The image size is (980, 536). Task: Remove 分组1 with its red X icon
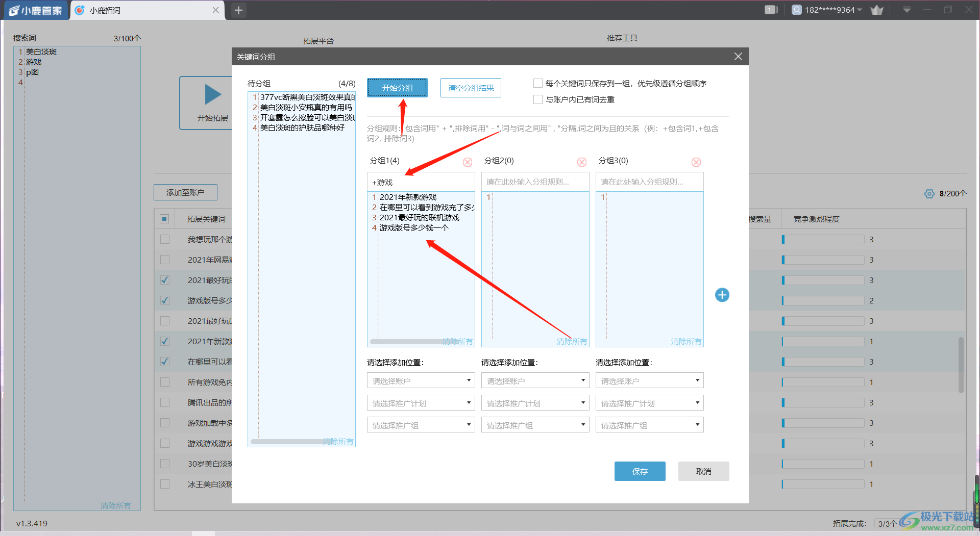coord(468,162)
